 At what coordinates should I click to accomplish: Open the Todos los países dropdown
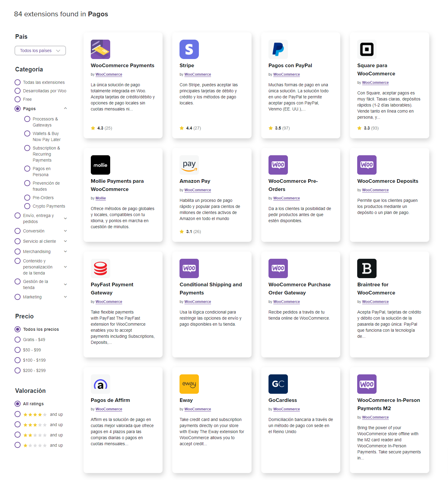[40, 51]
